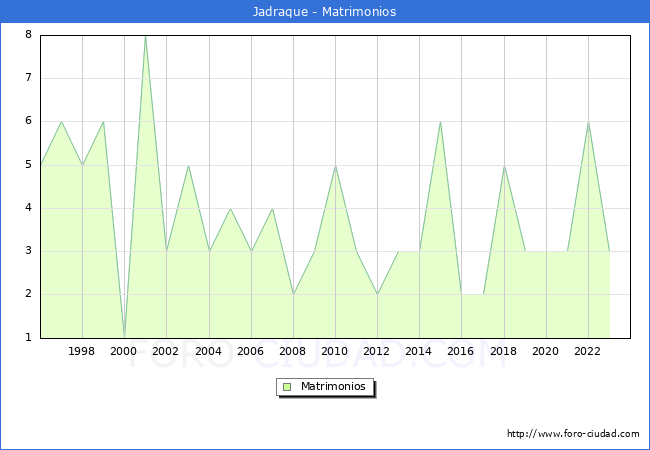Select x-axis year label 2010
The width and height of the screenshot is (650, 450).
point(335,351)
